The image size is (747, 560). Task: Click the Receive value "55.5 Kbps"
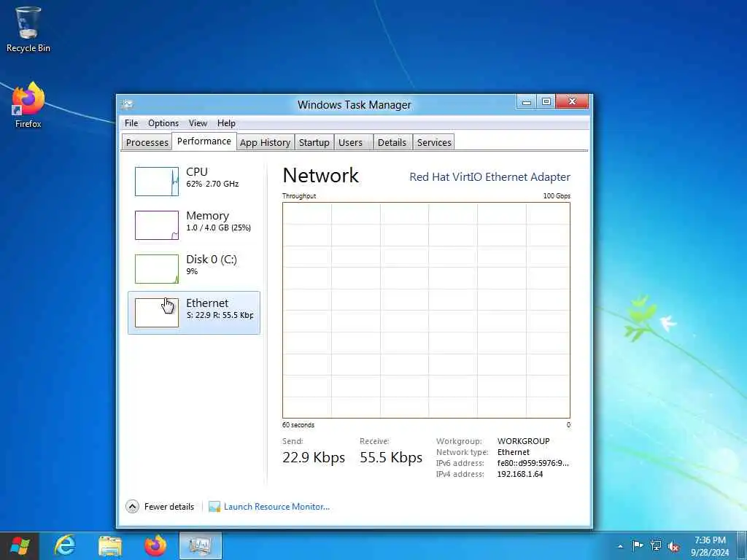click(391, 457)
